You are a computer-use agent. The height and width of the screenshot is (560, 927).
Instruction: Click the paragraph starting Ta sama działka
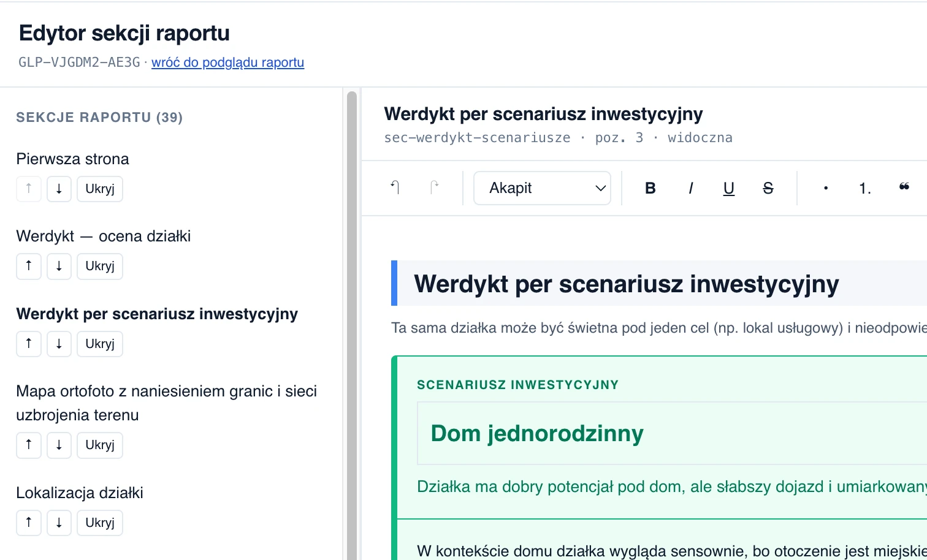[x=659, y=328]
